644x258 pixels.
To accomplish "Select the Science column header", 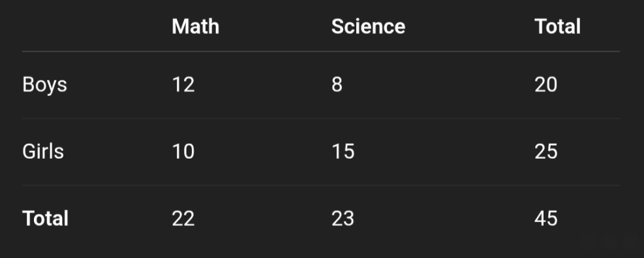I will click(368, 26).
